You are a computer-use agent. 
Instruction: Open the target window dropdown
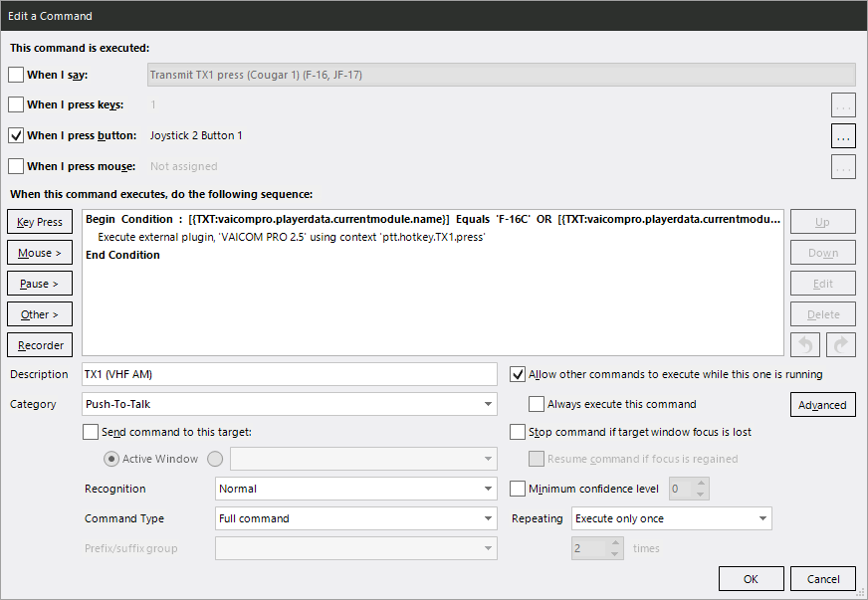(x=363, y=459)
